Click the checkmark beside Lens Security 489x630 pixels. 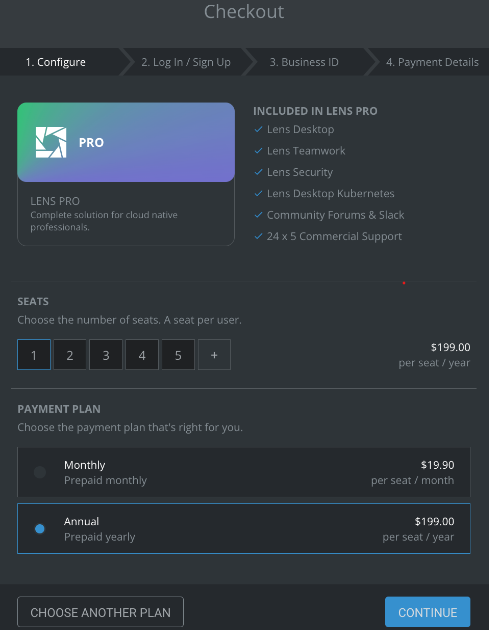pos(258,172)
